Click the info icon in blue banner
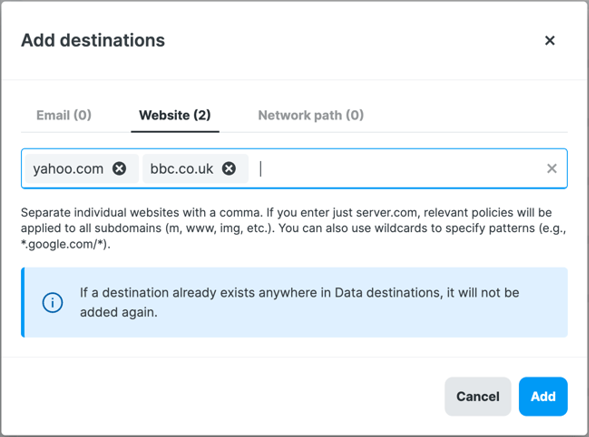Viewport: 589px width, 437px height. [53, 302]
